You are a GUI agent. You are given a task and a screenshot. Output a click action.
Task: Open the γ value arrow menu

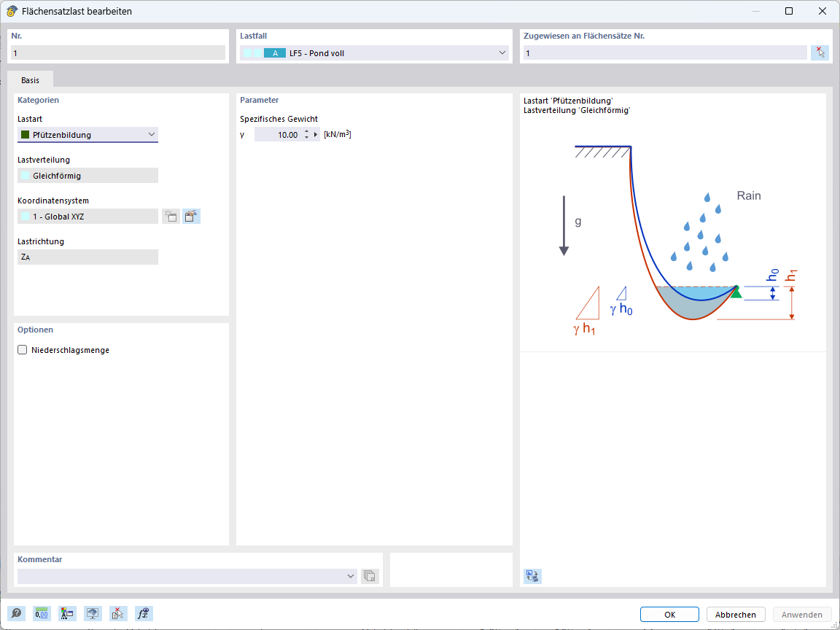(316, 134)
